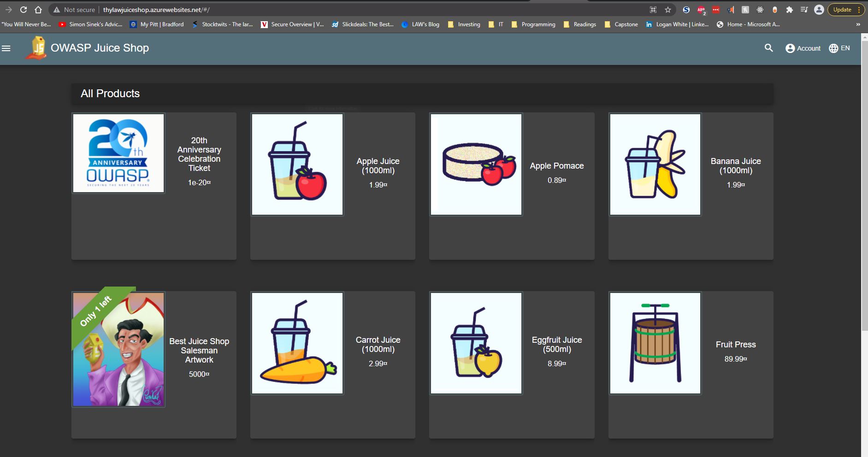Click the 'Only 1 left' ribbon
Image resolution: width=868 pixels, height=457 pixels.
(x=97, y=311)
